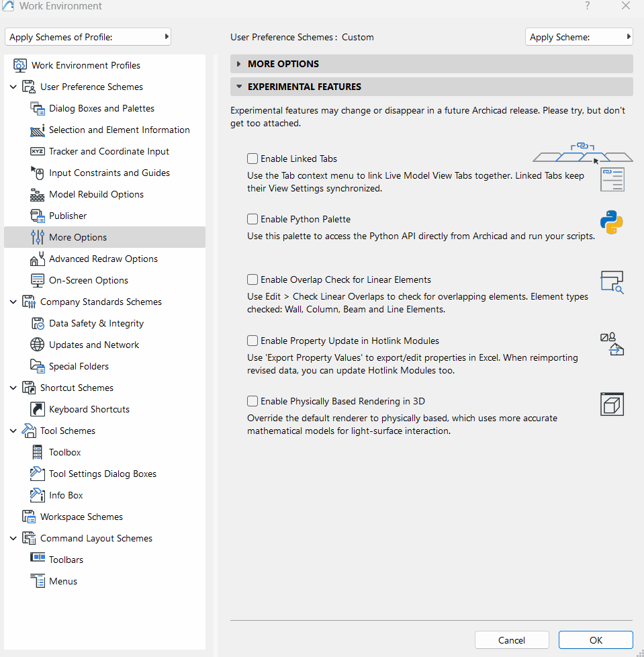Open Apply Schemes of Profile dropdown
The width and height of the screenshot is (644, 657).
[x=88, y=37]
